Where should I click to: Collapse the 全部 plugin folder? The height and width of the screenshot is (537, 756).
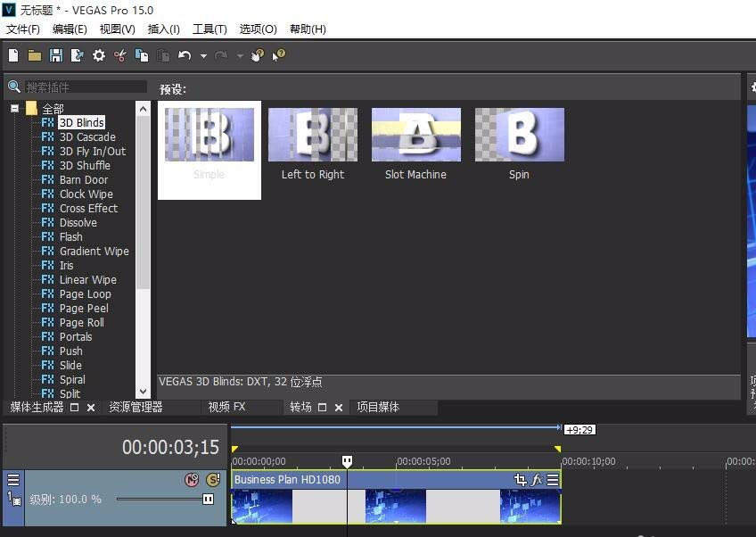[x=14, y=108]
